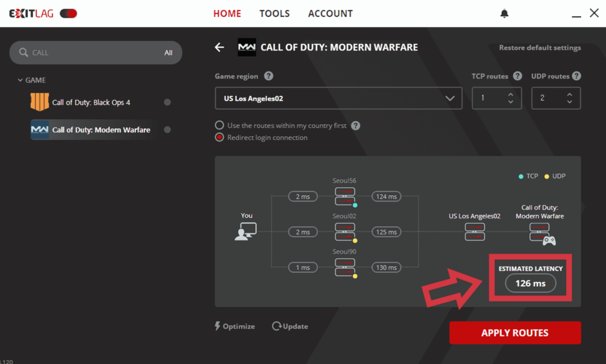Click the UDP legend dot
This screenshot has height=364, width=606.
click(x=546, y=176)
